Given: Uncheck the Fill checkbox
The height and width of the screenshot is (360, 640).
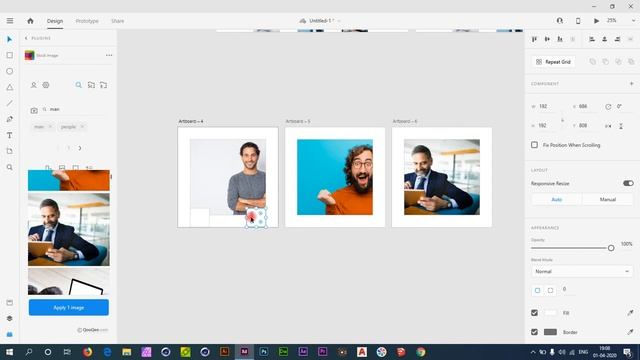Looking at the screenshot, I should point(534,313).
